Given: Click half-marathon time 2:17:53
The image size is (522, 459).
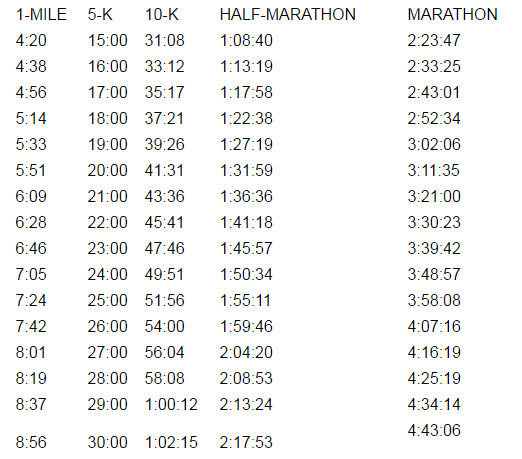Looking at the screenshot, I should [246, 443].
